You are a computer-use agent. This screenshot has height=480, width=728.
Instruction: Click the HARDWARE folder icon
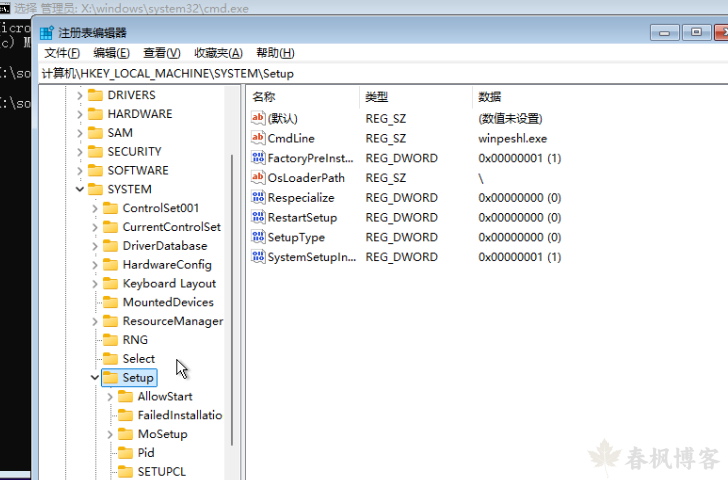(x=95, y=114)
